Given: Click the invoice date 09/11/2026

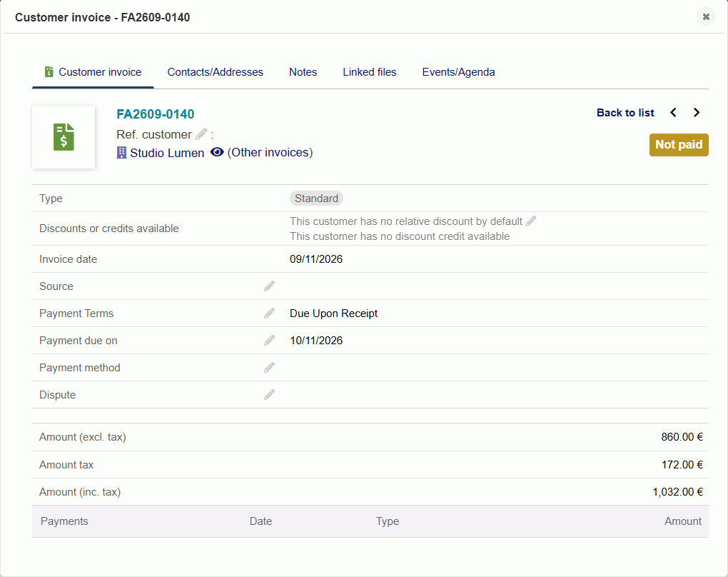Looking at the screenshot, I should pos(316,259).
